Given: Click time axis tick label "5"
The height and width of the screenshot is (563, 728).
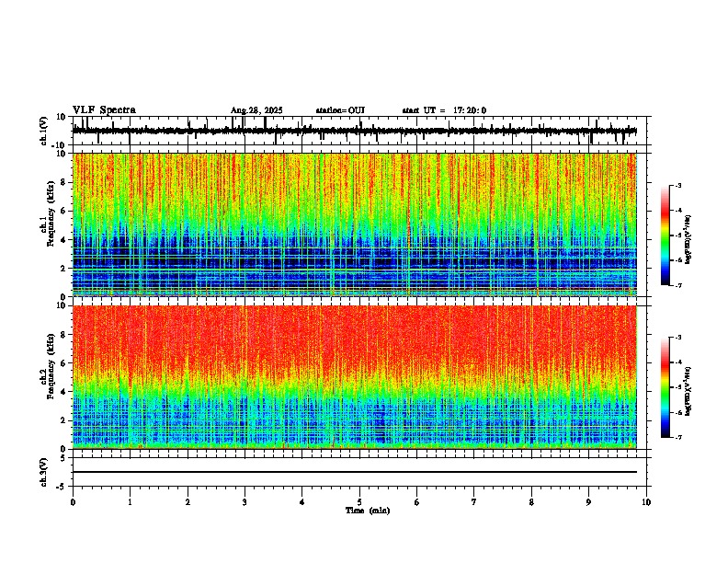Looking at the screenshot, I should [359, 502].
